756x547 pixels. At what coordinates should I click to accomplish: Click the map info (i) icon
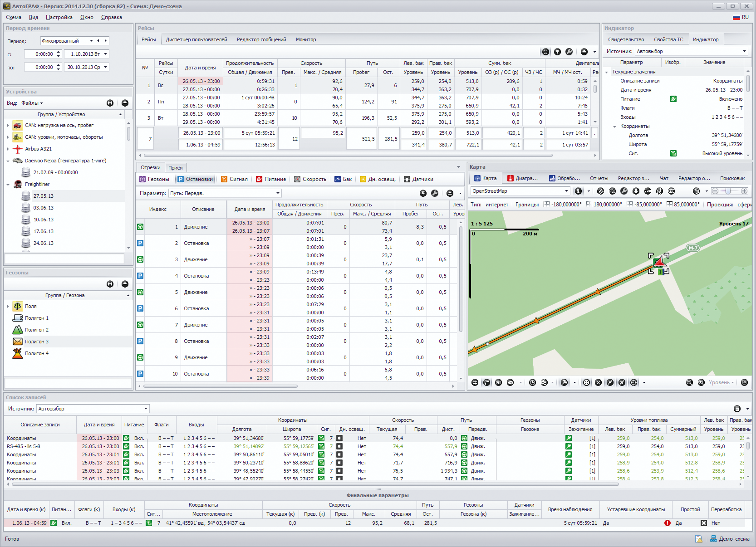(578, 191)
